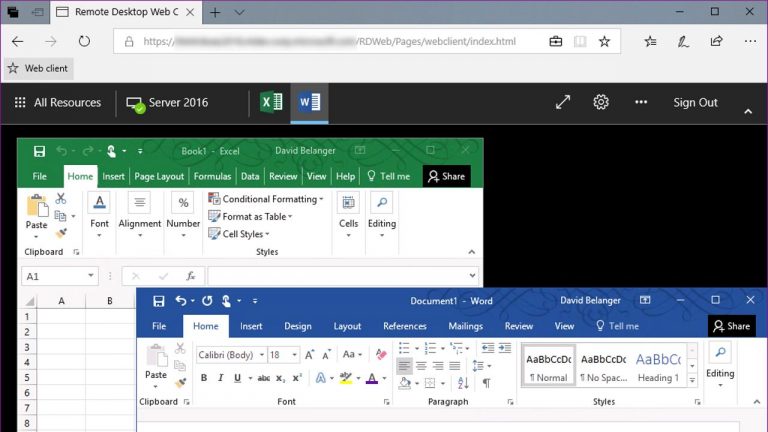Click the Insert Function fx icon
The width and height of the screenshot is (768, 432).
[x=190, y=276]
